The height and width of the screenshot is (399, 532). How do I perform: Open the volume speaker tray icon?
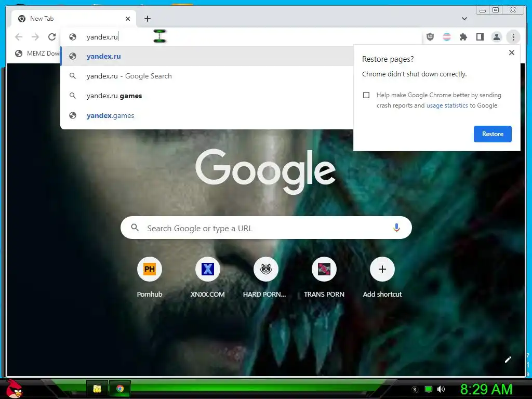[x=441, y=389]
